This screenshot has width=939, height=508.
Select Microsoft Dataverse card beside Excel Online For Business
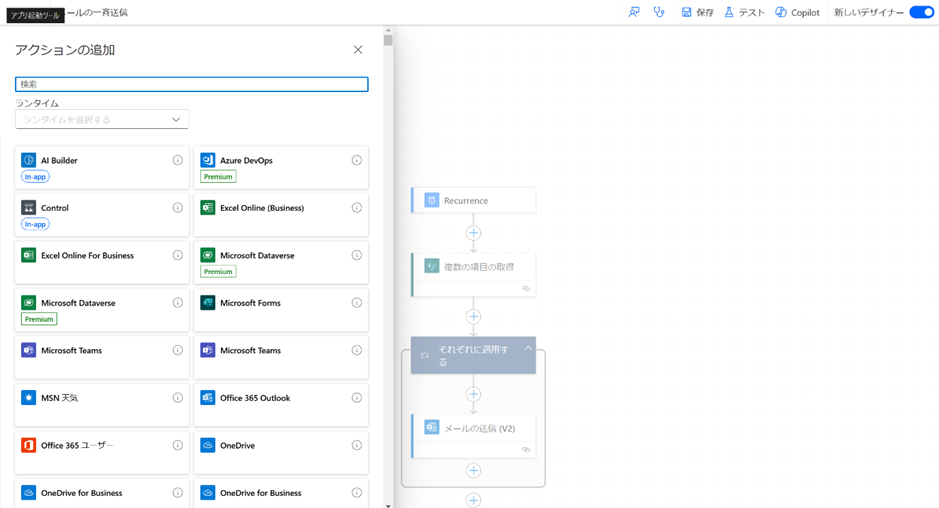[281, 262]
